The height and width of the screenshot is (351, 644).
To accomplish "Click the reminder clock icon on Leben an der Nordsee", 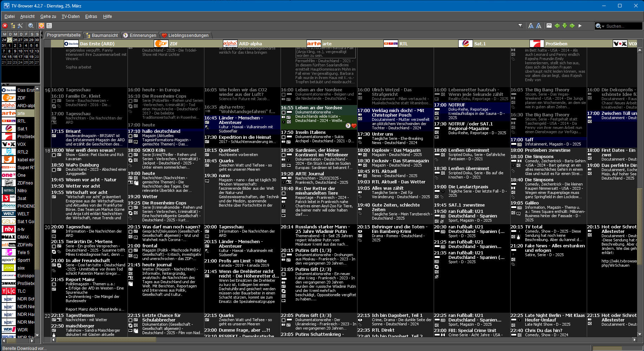I will click(x=348, y=126).
